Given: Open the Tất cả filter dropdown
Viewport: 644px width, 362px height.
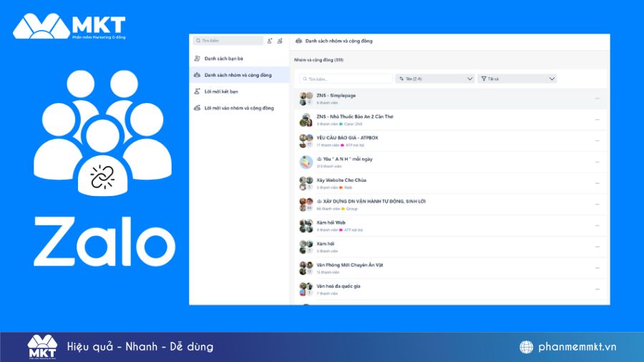Looking at the screenshot, I should point(517,79).
